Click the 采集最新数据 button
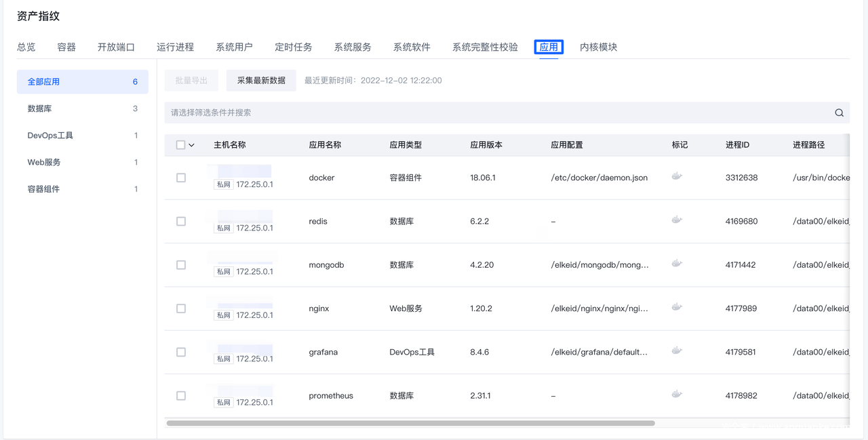This screenshot has width=868, height=440. pyautogui.click(x=261, y=80)
